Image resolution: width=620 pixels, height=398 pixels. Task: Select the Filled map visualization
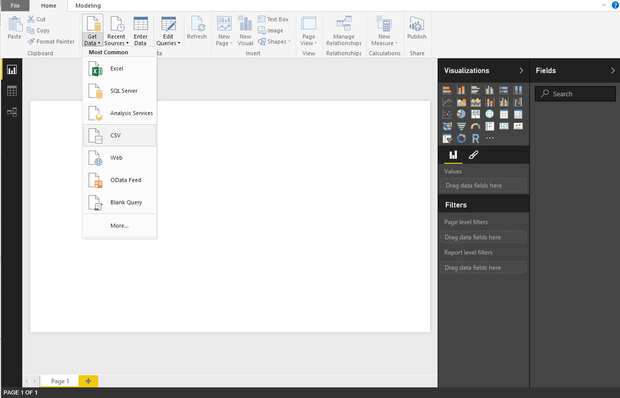[447, 126]
